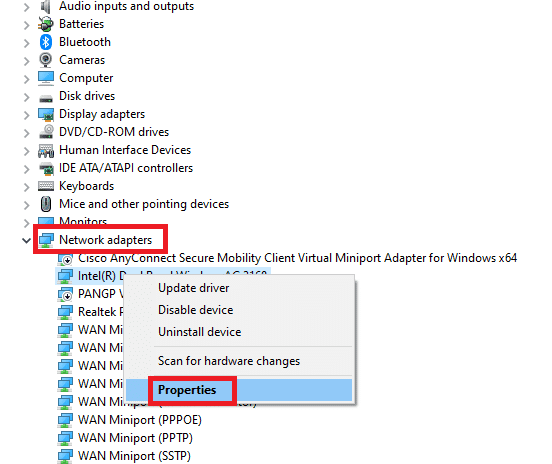Collapse the Network adapters node arrow
Screen dimensions: 552x464
coord(26,241)
